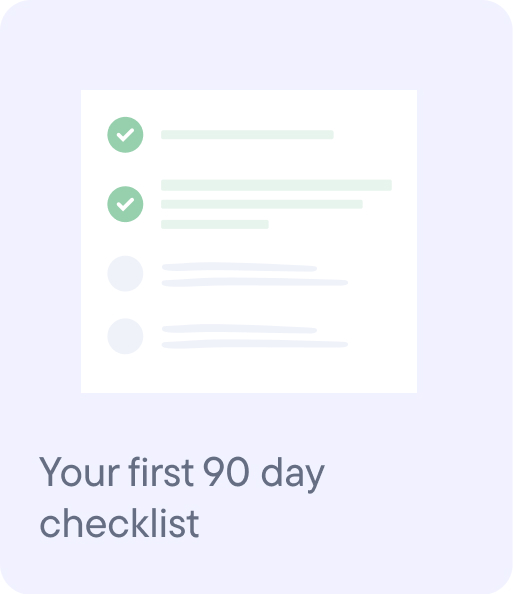Click the word "checklist" in the card title
The height and width of the screenshot is (594, 513).
click(119, 524)
